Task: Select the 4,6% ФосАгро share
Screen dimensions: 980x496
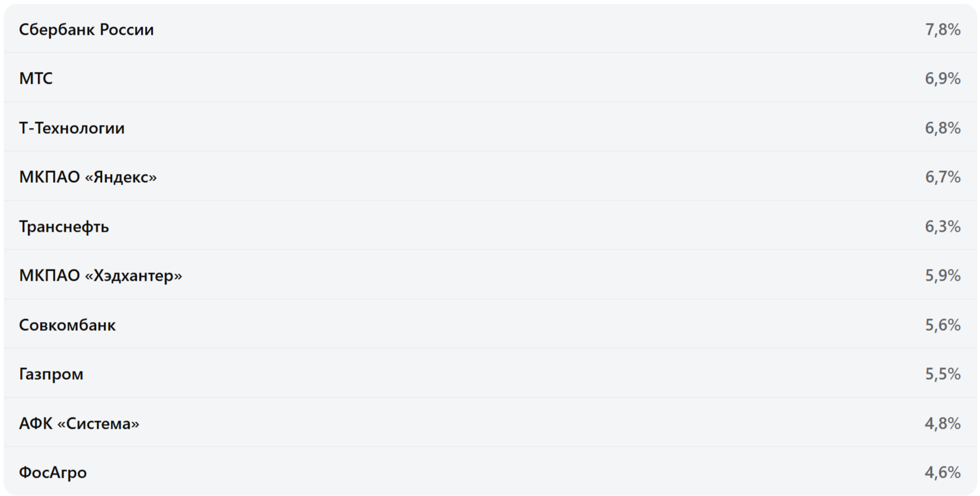Action: 942,472
